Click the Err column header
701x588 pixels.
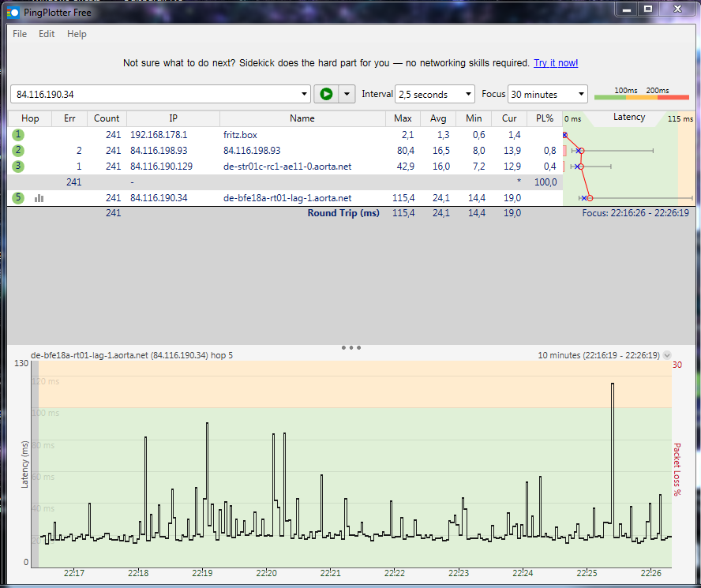point(69,118)
